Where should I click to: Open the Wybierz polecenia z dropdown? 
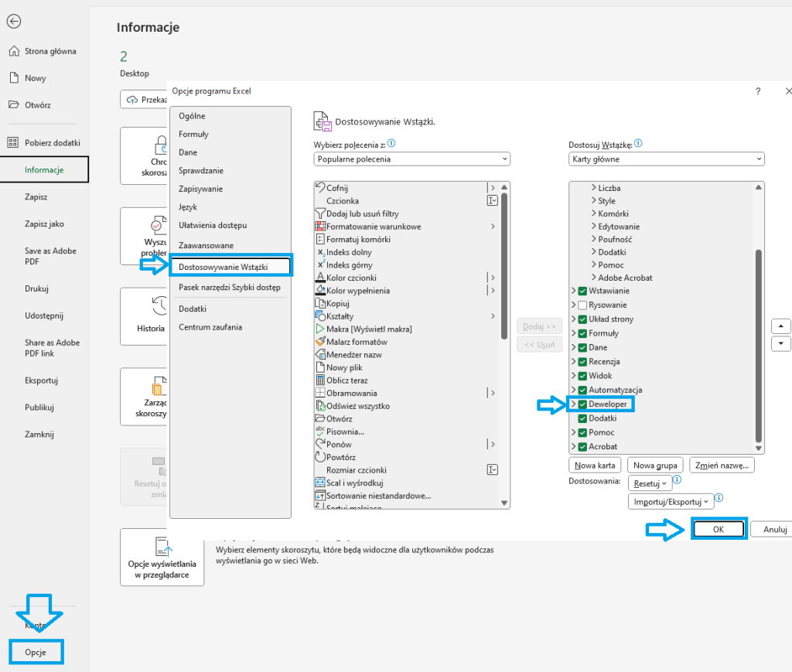[411, 159]
